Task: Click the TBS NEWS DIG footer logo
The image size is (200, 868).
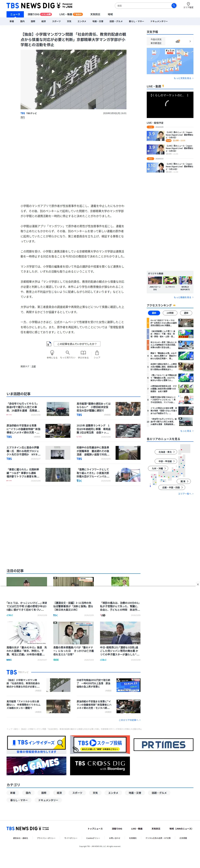Action: [x=28, y=828]
